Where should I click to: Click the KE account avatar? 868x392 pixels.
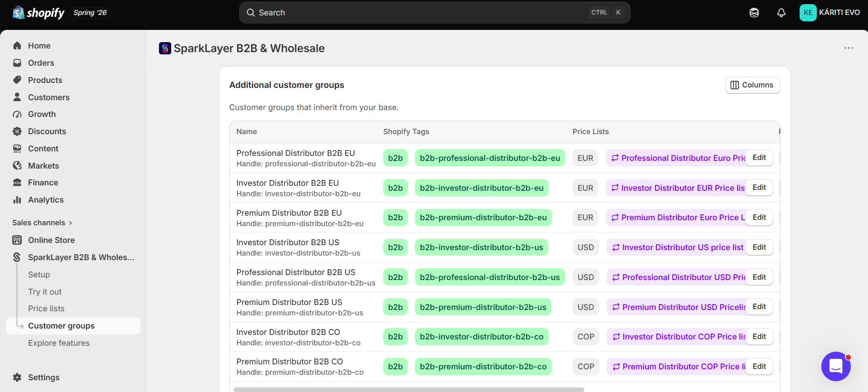pos(808,13)
